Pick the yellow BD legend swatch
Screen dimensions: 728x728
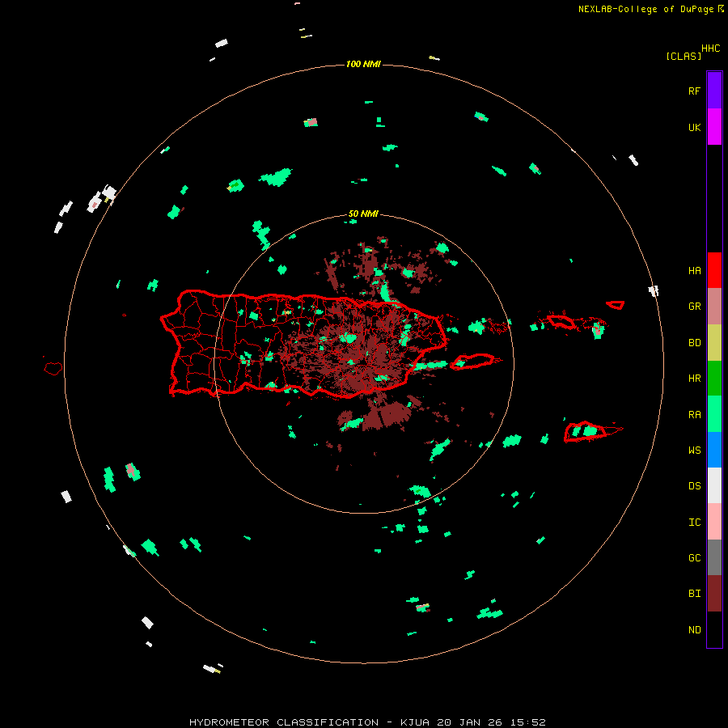(714, 343)
